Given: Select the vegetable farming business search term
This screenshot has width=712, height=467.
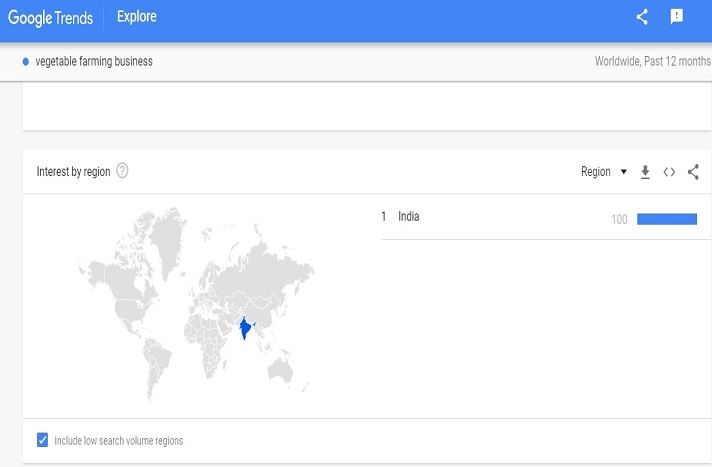Looking at the screenshot, I should [94, 62].
